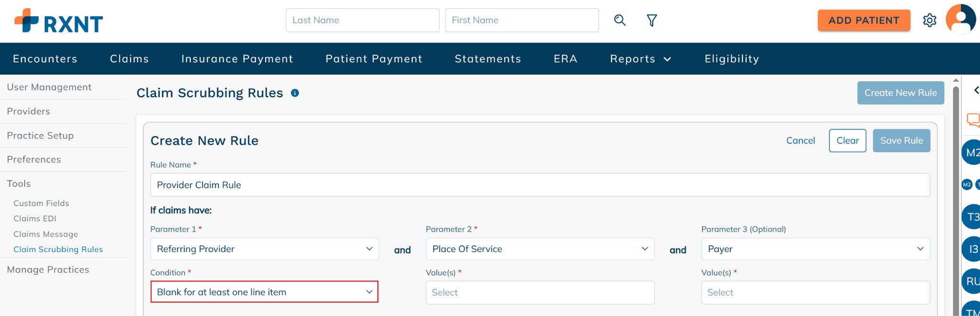Expand the Parameter 1 Referring Provider dropdown
This screenshot has width=980, height=316.
click(265, 249)
